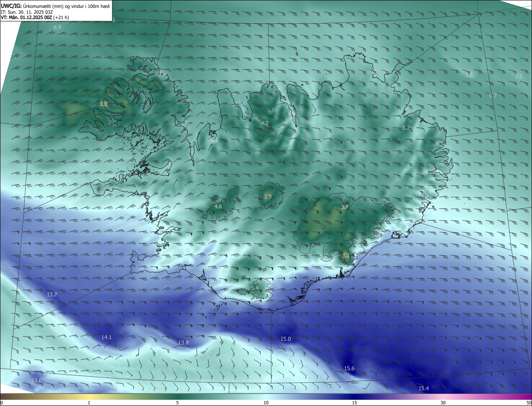532x406 pixels.
Task: Select the IT: Sun. 30. 11. 2025 03Z line
Action: pos(27,12)
